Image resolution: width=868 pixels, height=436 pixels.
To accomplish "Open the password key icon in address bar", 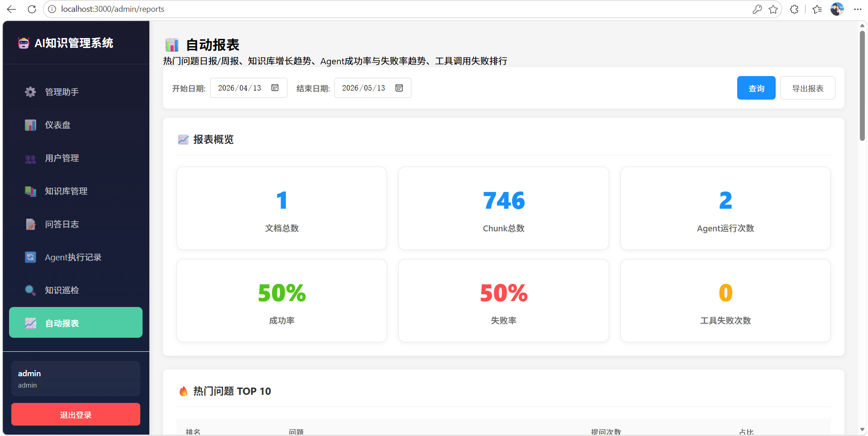I will [x=757, y=9].
